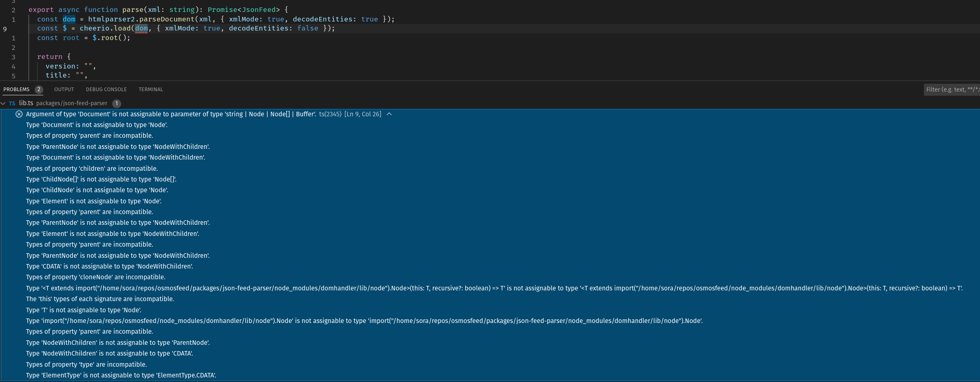Switch to the Debug Console tab
This screenshot has width=980, height=382.
coord(106,89)
